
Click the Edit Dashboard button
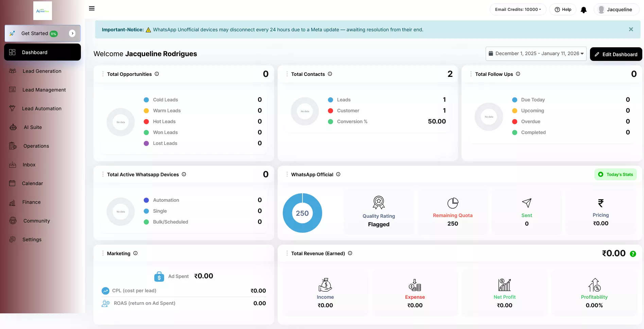pyautogui.click(x=616, y=54)
